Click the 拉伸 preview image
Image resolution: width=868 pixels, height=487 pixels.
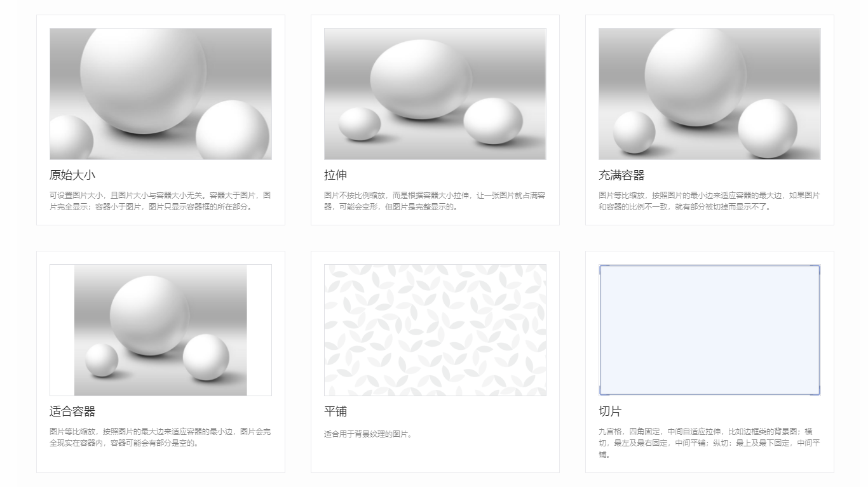pyautogui.click(x=435, y=93)
